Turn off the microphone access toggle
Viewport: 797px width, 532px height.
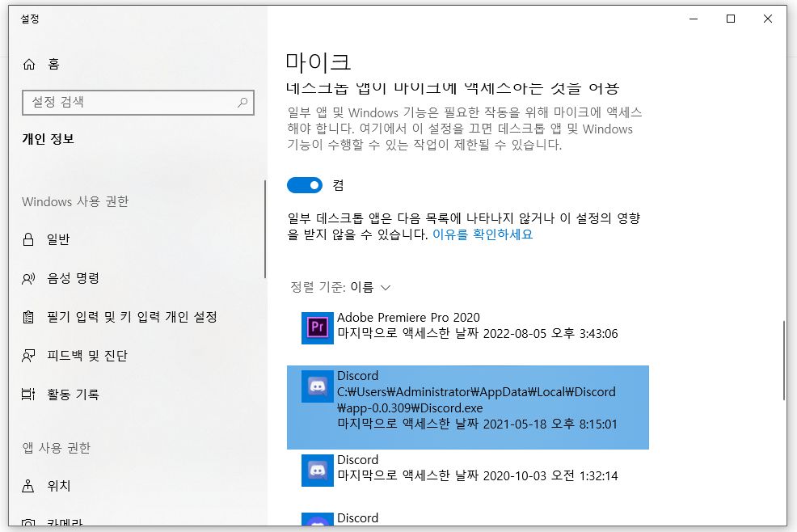(x=305, y=185)
